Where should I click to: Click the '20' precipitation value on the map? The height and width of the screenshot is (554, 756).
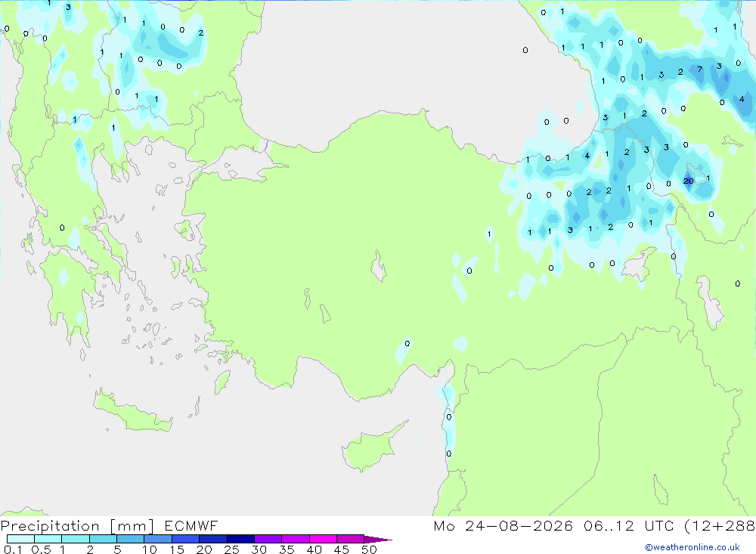689,181
